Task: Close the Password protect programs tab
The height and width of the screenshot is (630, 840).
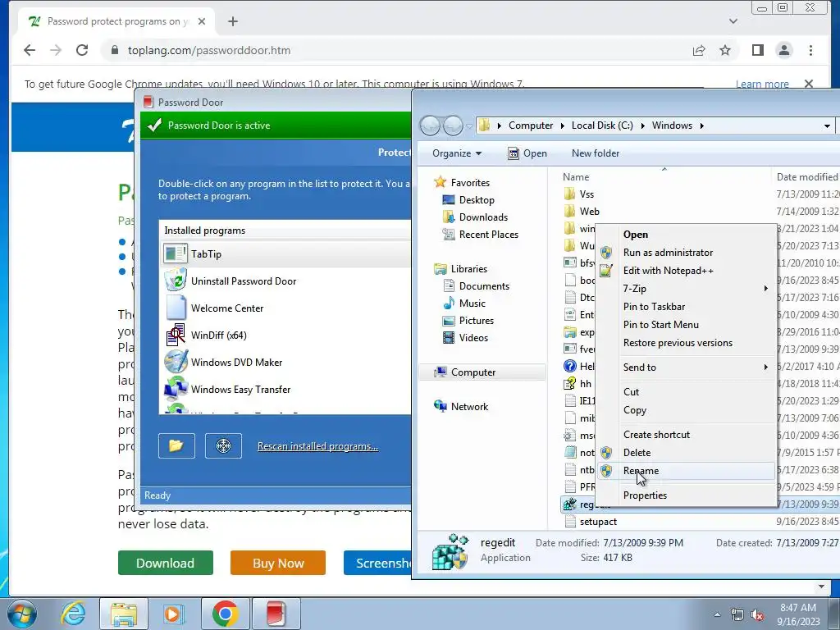Action: click(x=202, y=21)
